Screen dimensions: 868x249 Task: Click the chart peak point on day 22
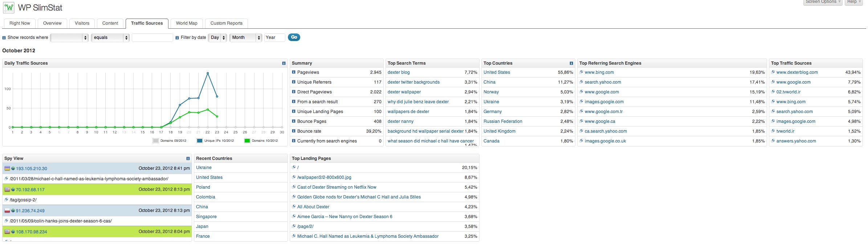coord(208,73)
